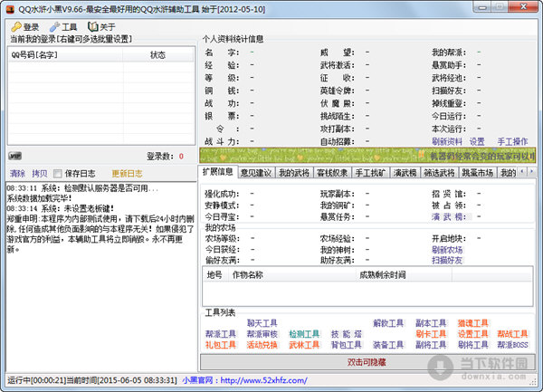Open the 工具 menu with wrench icon
Viewport: 543px width, 392px height.
pyautogui.click(x=63, y=26)
